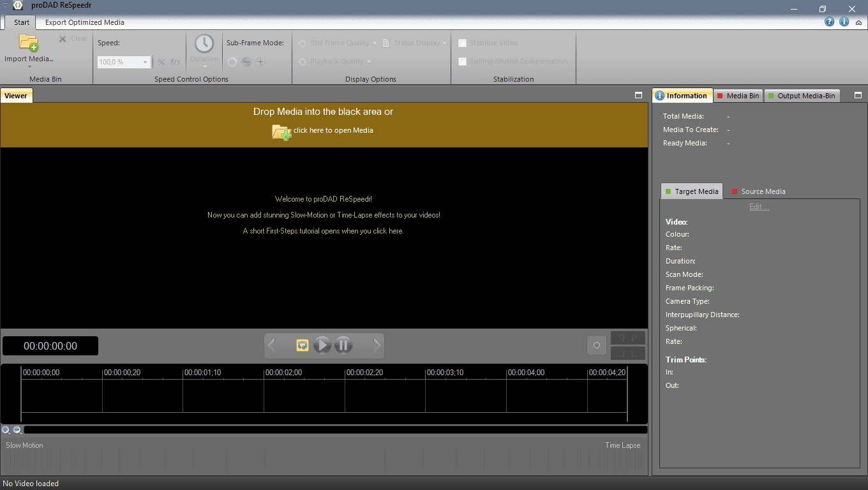Click the Still Frame Quality gear icon
The width and height of the screenshot is (868, 490).
pos(303,43)
